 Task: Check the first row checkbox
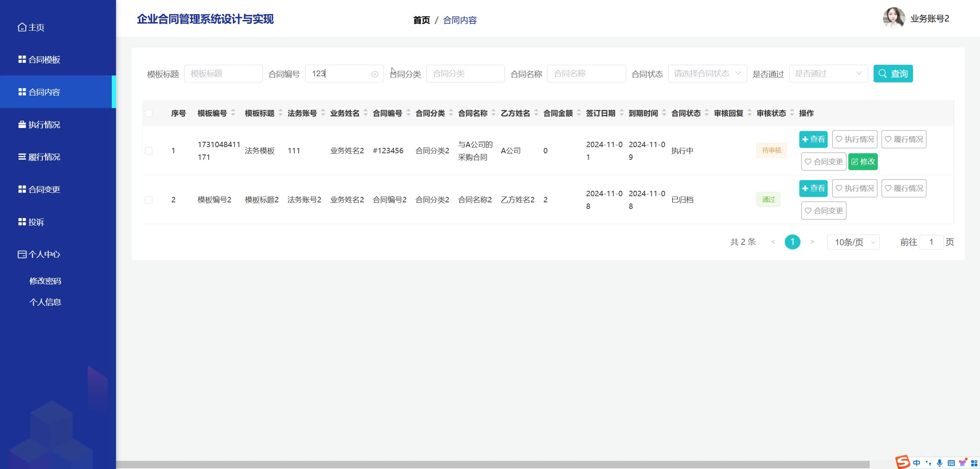point(149,151)
